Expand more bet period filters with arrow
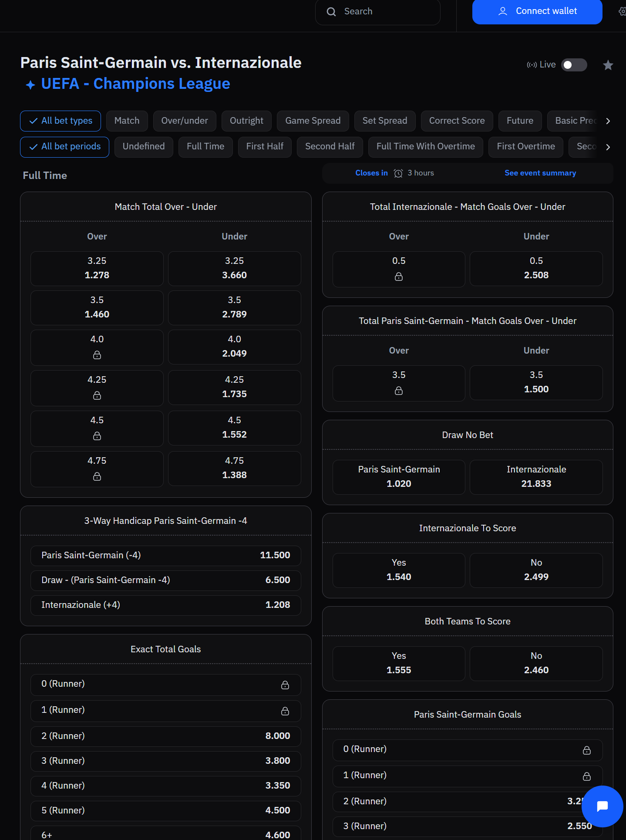 click(x=608, y=147)
